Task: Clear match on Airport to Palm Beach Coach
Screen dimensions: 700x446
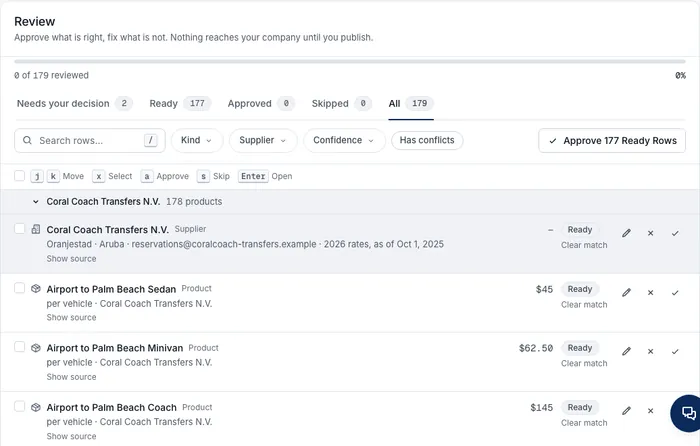Action: pos(584,423)
